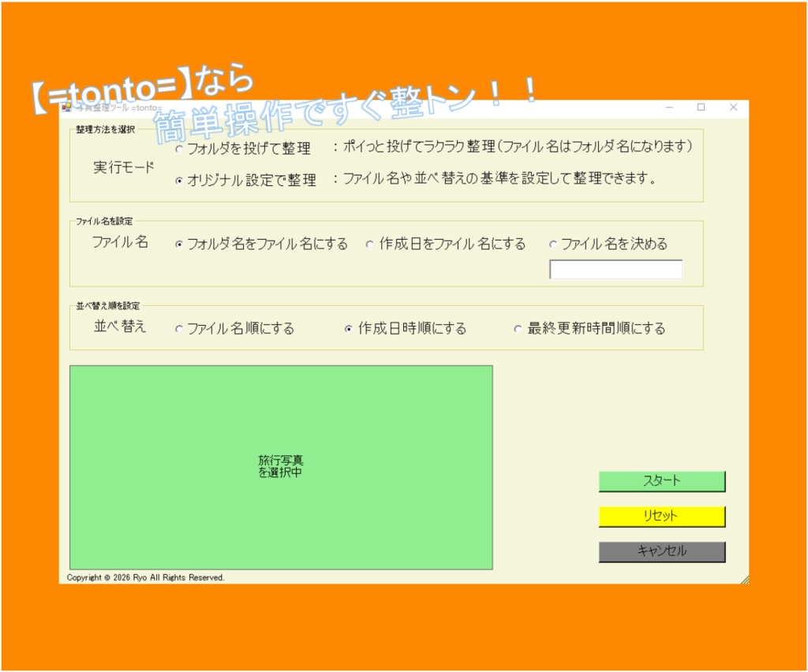
Task: Click the green 旅行写真を選択中 selection panel
Action: pyautogui.click(x=281, y=465)
